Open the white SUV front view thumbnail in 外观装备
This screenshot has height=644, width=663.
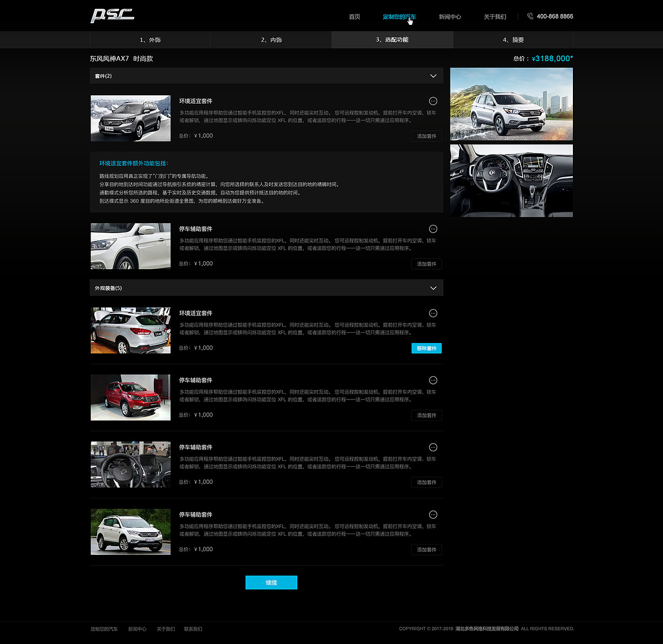click(131, 532)
